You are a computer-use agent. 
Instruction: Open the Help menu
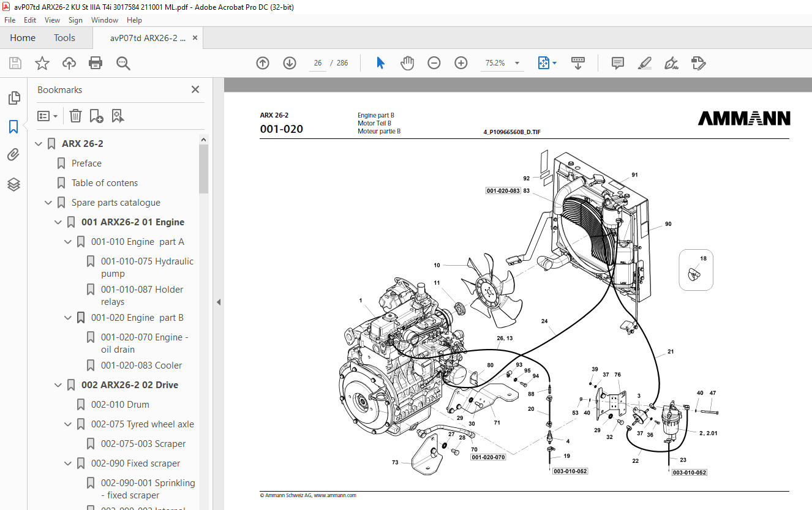pos(134,20)
